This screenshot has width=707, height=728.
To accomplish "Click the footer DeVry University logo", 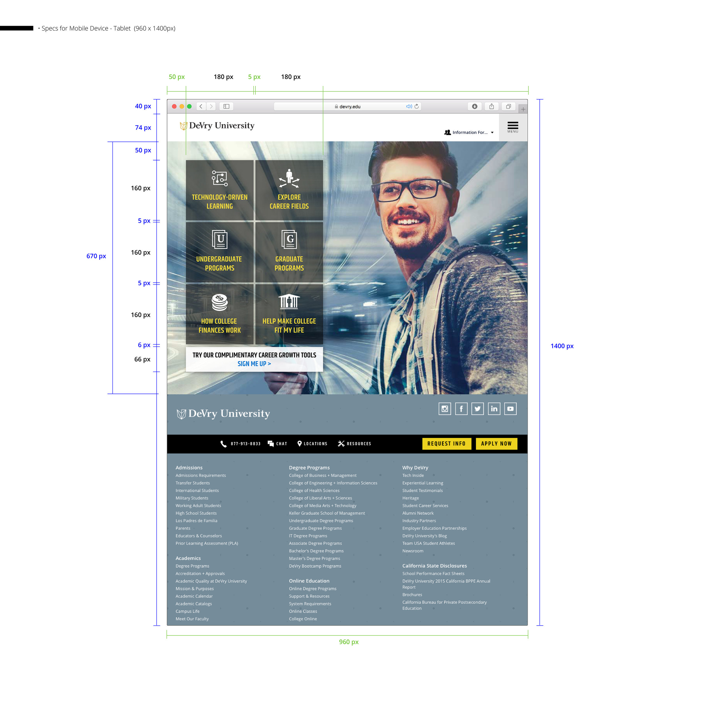I will (223, 414).
